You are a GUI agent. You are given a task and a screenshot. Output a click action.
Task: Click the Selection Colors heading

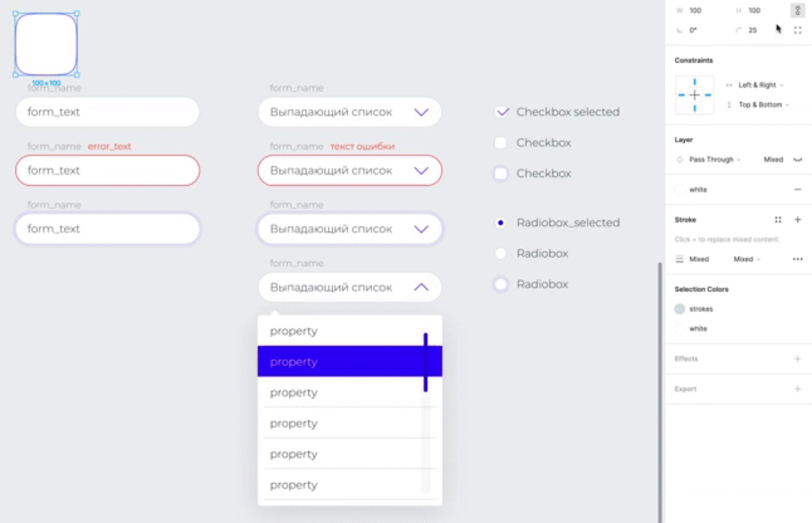pos(701,289)
